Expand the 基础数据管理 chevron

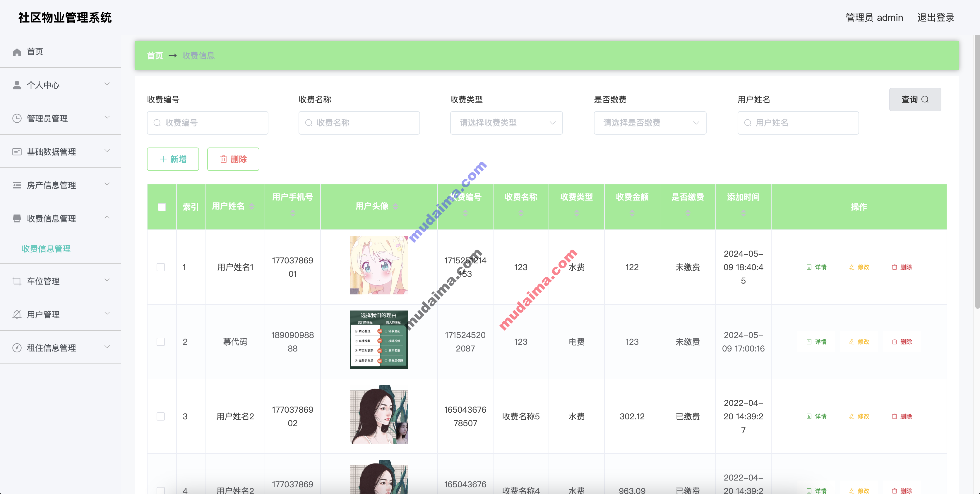point(107,151)
